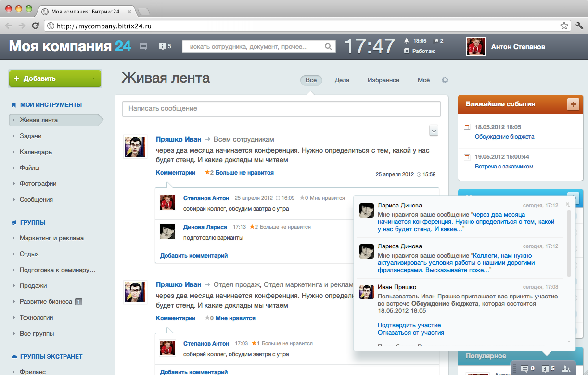Reload page with browser refresh button
Viewport: 588px width, 375px height.
coord(36,26)
